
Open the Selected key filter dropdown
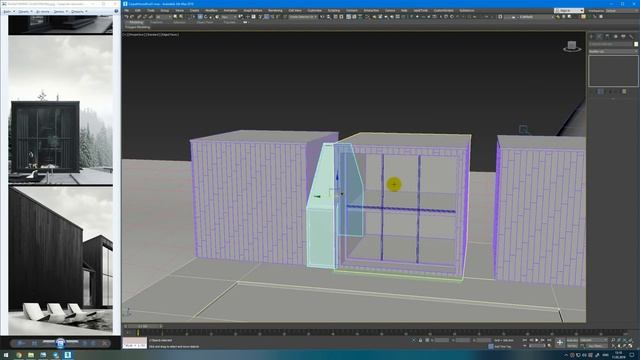[x=594, y=340]
